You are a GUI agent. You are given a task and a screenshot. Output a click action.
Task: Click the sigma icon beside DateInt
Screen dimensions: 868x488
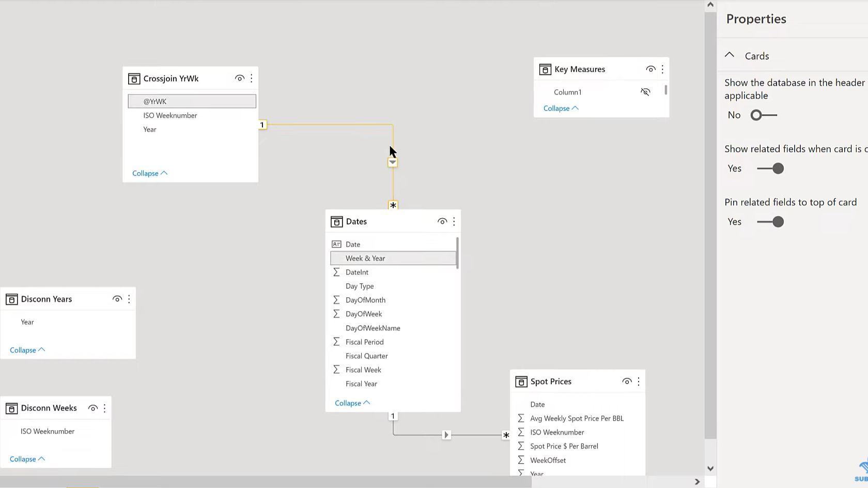[336, 272]
